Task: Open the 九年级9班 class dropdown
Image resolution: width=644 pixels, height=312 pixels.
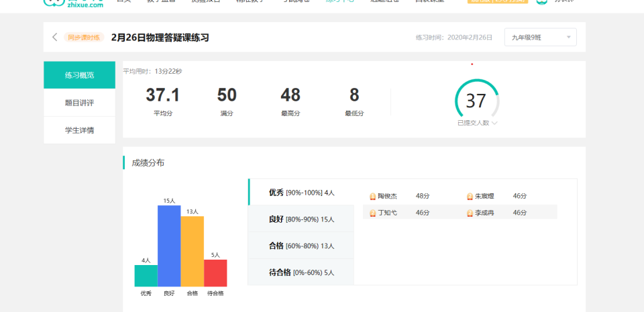Action: (x=540, y=38)
